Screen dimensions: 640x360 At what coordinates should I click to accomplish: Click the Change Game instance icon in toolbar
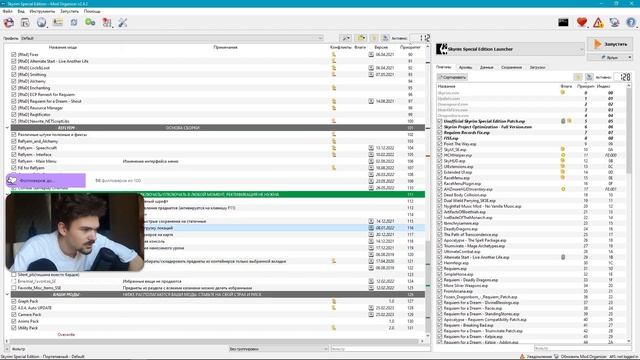click(9, 23)
